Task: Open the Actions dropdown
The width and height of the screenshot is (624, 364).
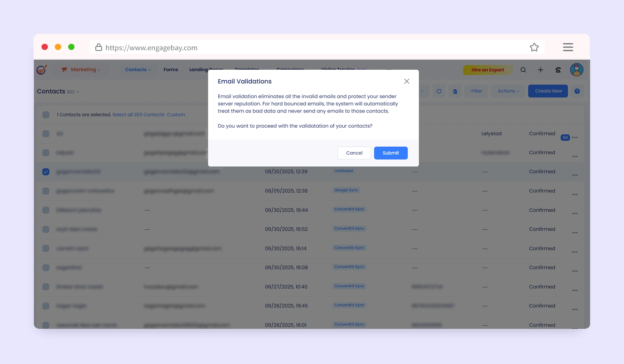Action: (508, 91)
